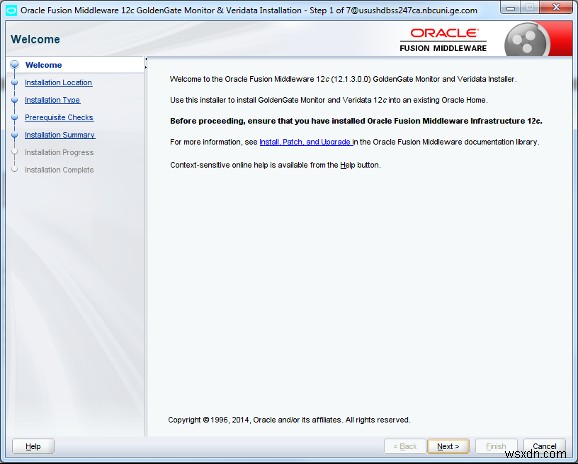Open the Install, Patch, and Upgrade link
This screenshot has width=578, height=464.
coord(306,142)
